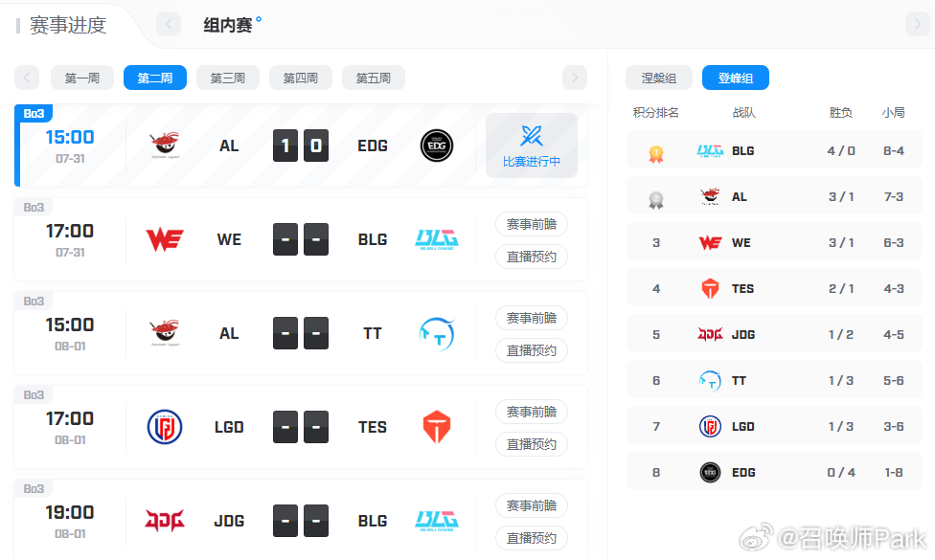Click next stage arrow at top right
The width and height of the screenshot is (935, 560).
(x=917, y=25)
